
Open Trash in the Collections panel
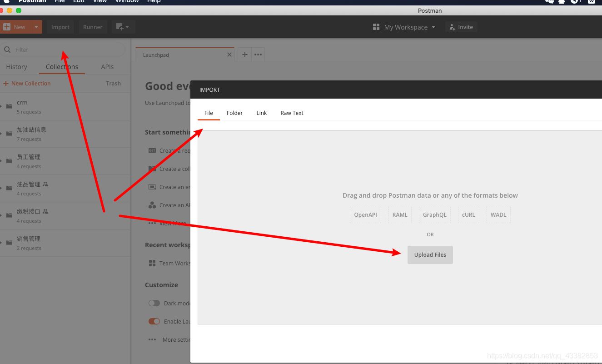click(x=114, y=84)
